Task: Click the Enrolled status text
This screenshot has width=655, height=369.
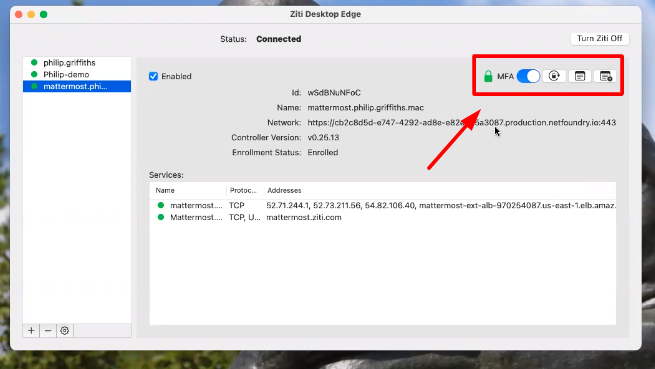Action: 323,153
